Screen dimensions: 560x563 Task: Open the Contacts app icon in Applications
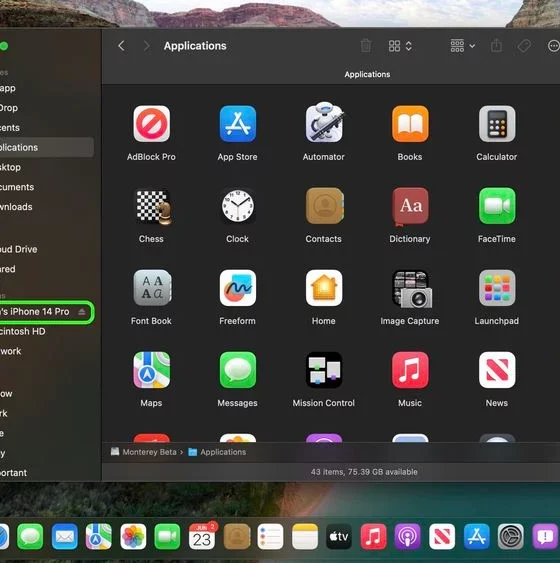(x=325, y=206)
